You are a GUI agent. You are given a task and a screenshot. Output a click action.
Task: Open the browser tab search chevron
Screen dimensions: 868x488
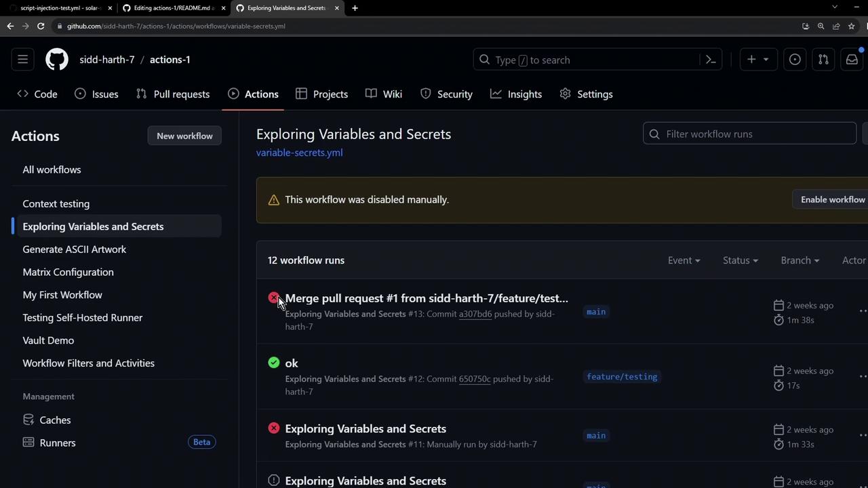coord(835,7)
